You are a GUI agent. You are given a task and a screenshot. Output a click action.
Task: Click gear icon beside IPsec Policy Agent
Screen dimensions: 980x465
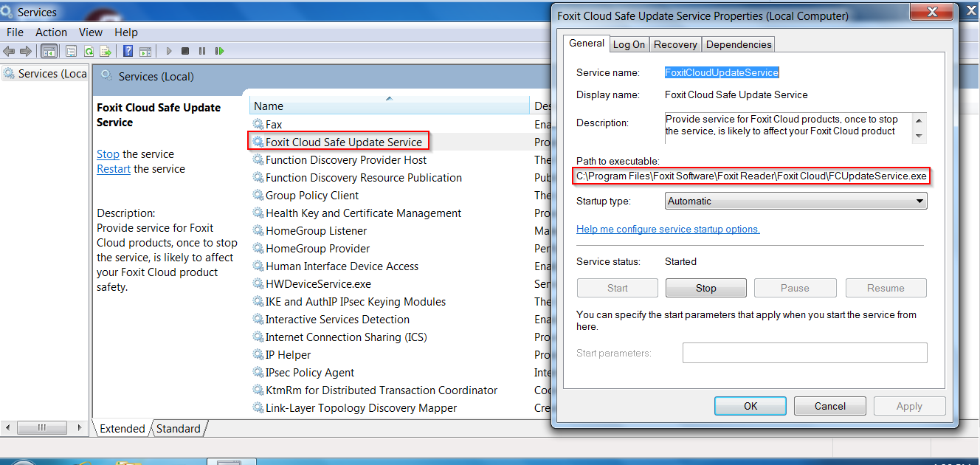pos(258,373)
